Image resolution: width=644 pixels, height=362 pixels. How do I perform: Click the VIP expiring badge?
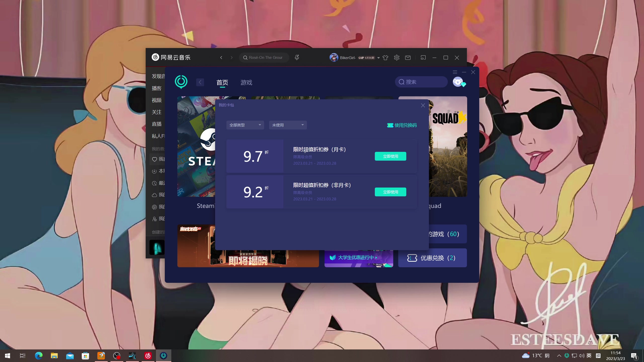[x=367, y=58]
